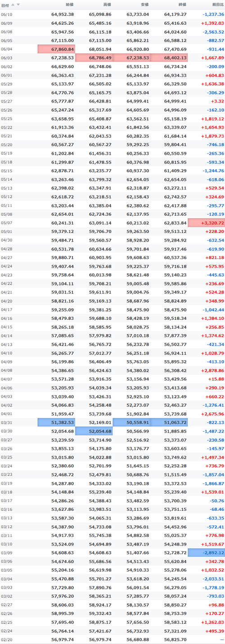Click the 始値 column header
This screenshot has height=644, width=225.
click(69, 4)
